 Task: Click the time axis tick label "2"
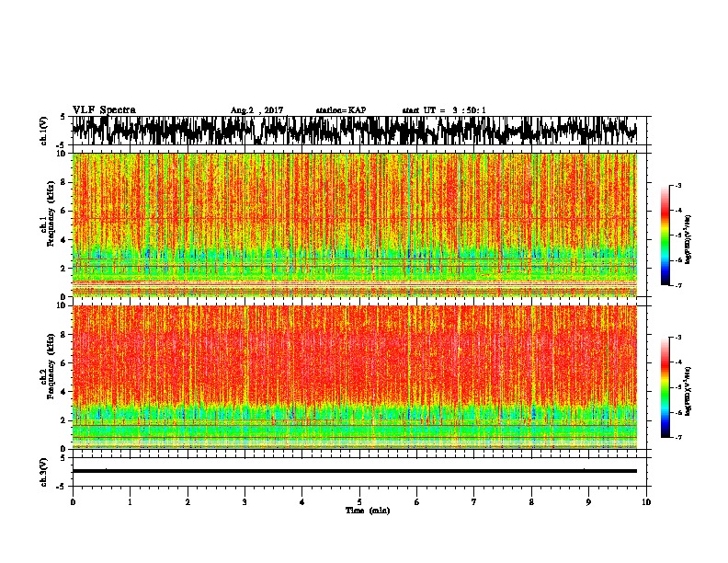point(188,502)
